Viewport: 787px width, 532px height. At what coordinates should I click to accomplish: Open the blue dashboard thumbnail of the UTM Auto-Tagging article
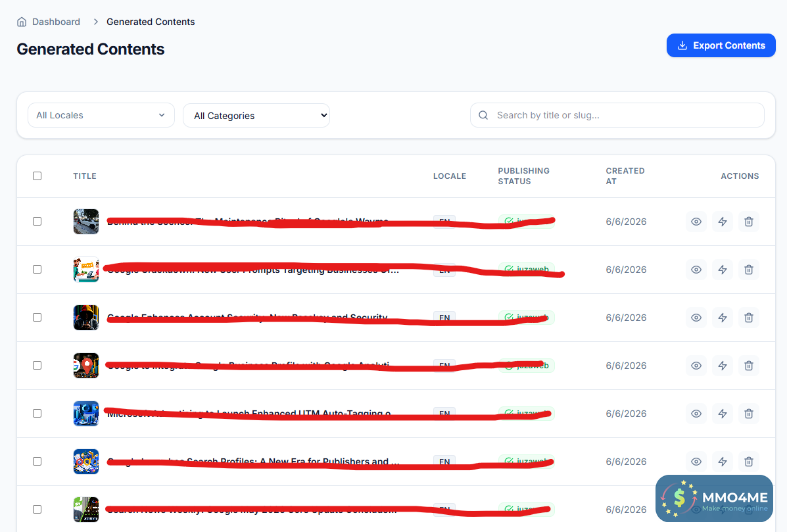[x=86, y=414]
